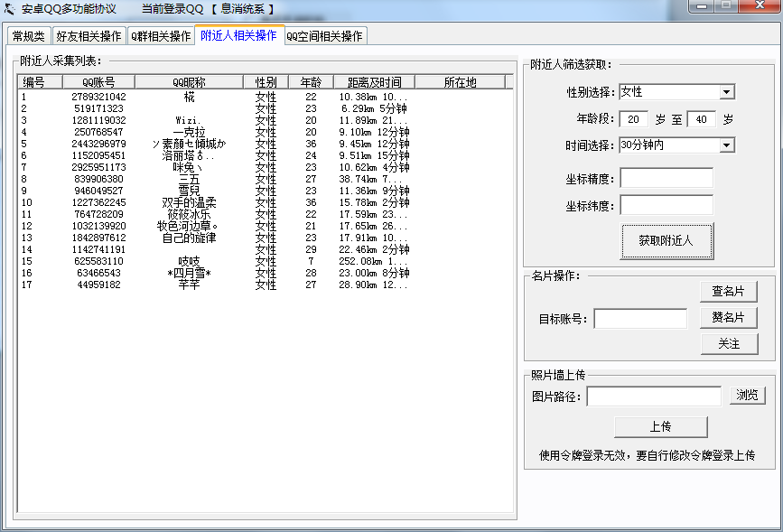Viewport: 783px width, 532px height.
Task: Click the distance entry 6.29km 5分钟
Action: point(374,108)
